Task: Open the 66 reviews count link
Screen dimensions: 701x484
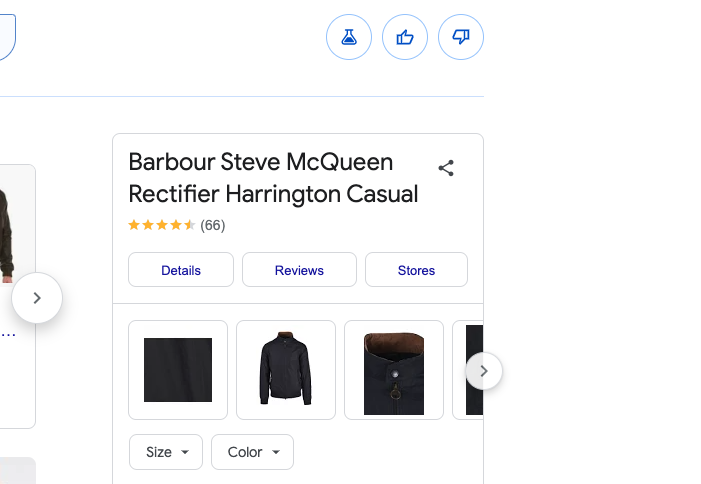Action: coord(213,225)
